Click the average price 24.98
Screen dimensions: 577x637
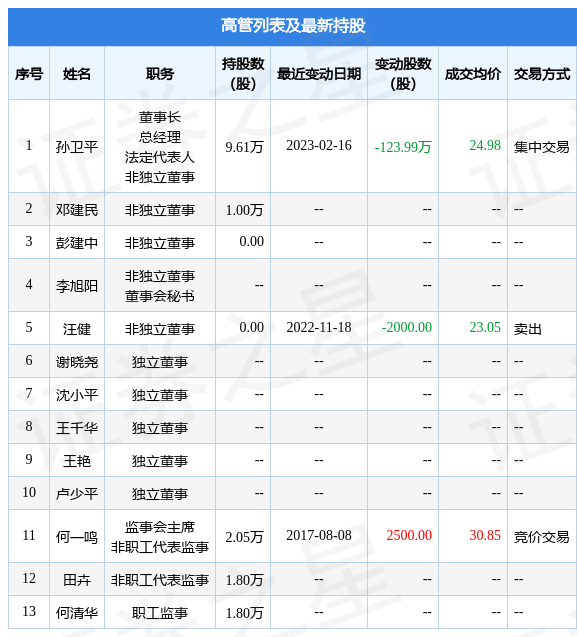[x=485, y=145]
